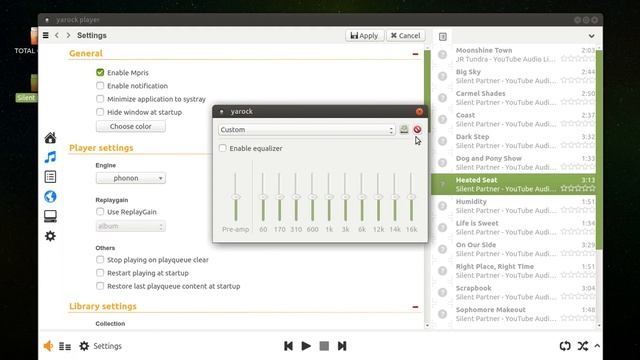Select the Carmel Shades track

pyautogui.click(x=513, y=98)
